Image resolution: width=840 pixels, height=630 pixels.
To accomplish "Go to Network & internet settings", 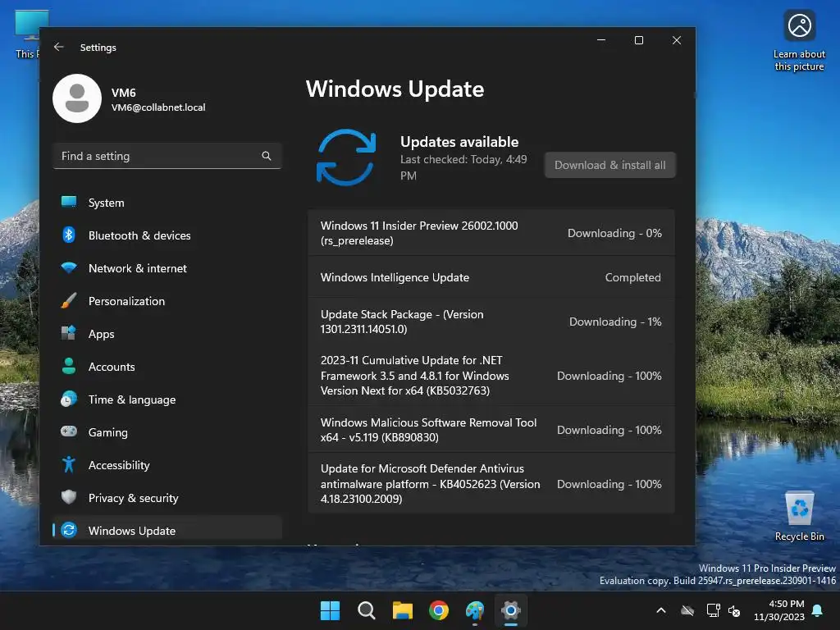I will tap(167, 268).
